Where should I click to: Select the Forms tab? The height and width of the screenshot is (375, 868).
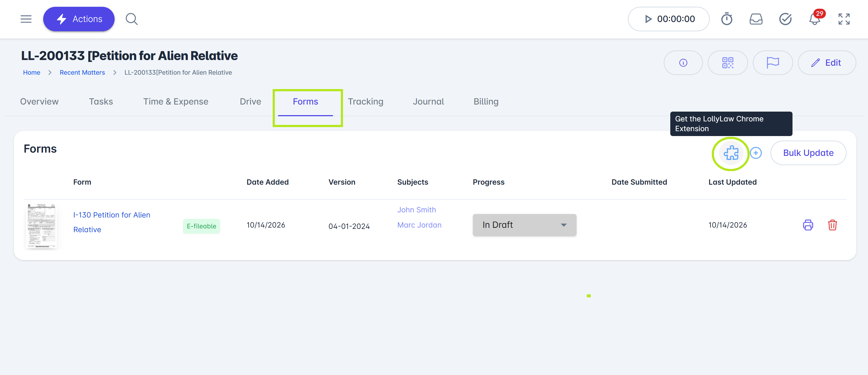tap(305, 102)
